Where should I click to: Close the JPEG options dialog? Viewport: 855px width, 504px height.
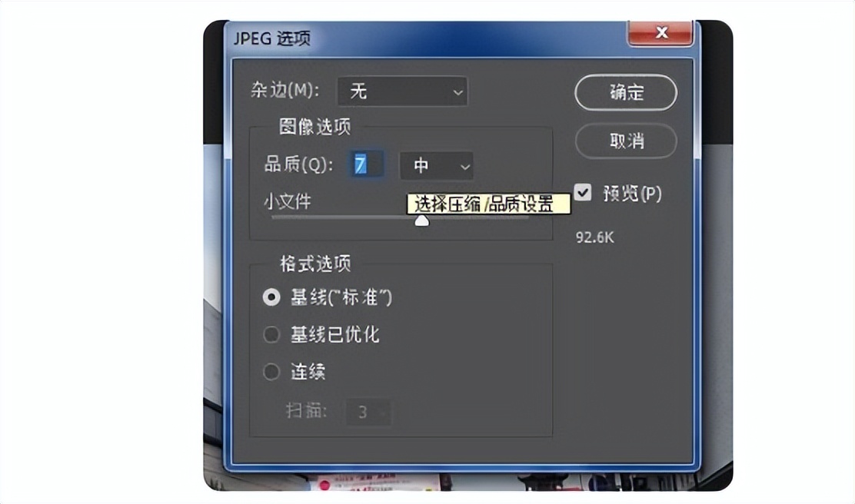(x=661, y=32)
